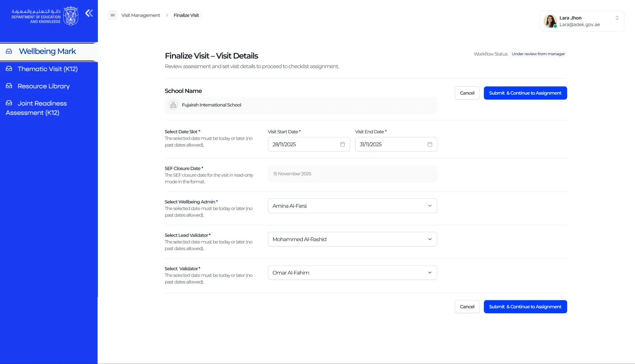Click the top Cancel button
635x364 pixels.
467,93
